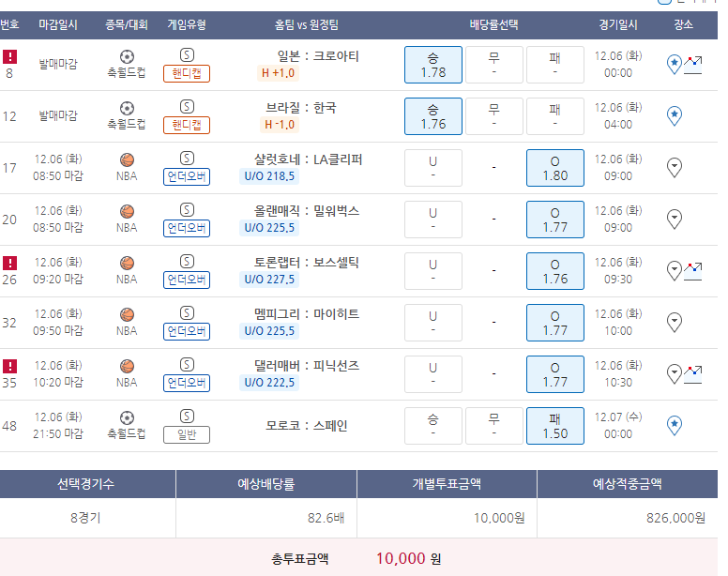This screenshot has height=576, width=728.
Task: Click the 언더오버 tag on match 35
Action: (187, 383)
